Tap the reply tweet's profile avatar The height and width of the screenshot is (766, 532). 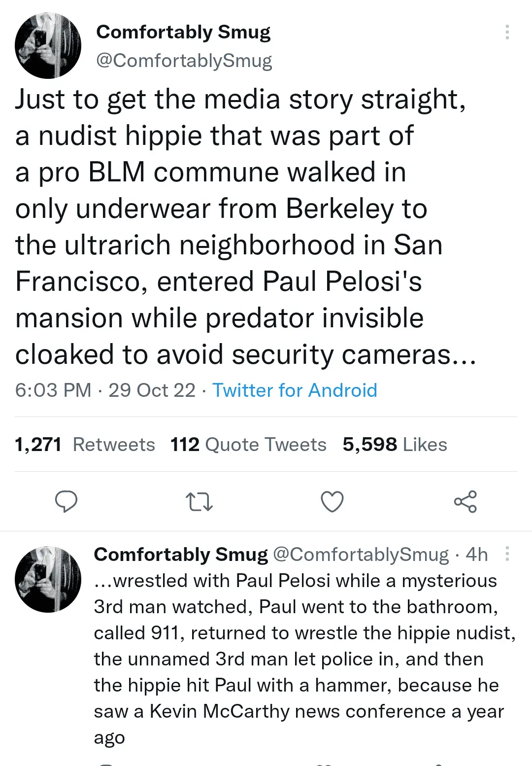[48, 579]
